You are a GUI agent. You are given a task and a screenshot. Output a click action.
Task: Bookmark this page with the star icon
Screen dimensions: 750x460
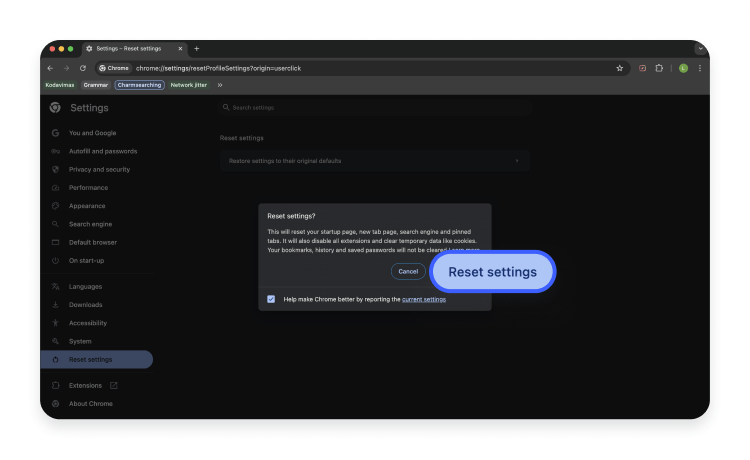coord(620,68)
